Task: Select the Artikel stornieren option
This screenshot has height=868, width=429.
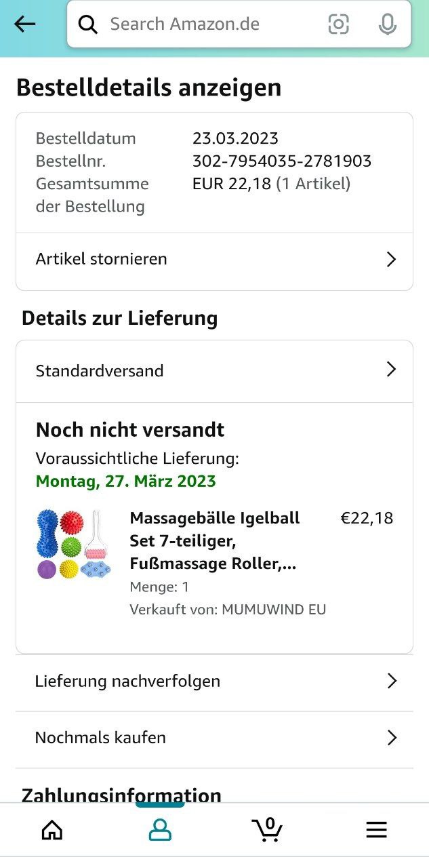Action: click(102, 259)
